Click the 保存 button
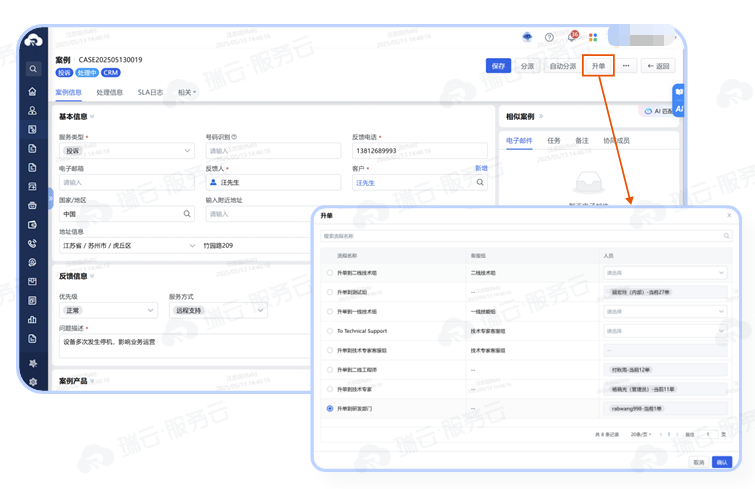 [x=498, y=66]
